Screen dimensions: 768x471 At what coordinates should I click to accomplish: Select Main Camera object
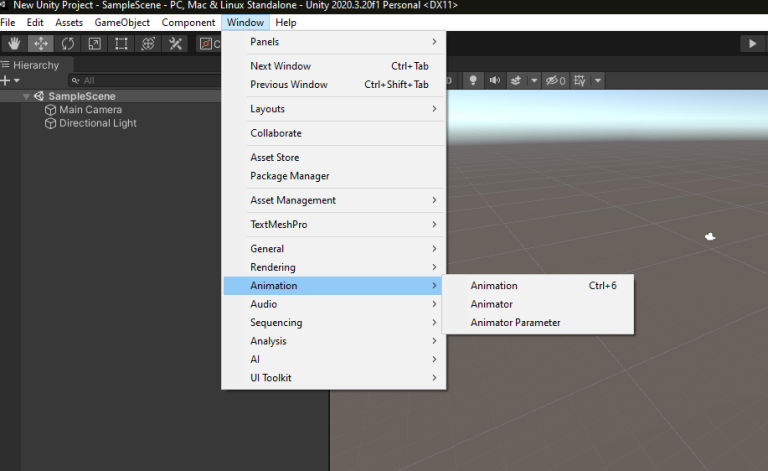90,110
